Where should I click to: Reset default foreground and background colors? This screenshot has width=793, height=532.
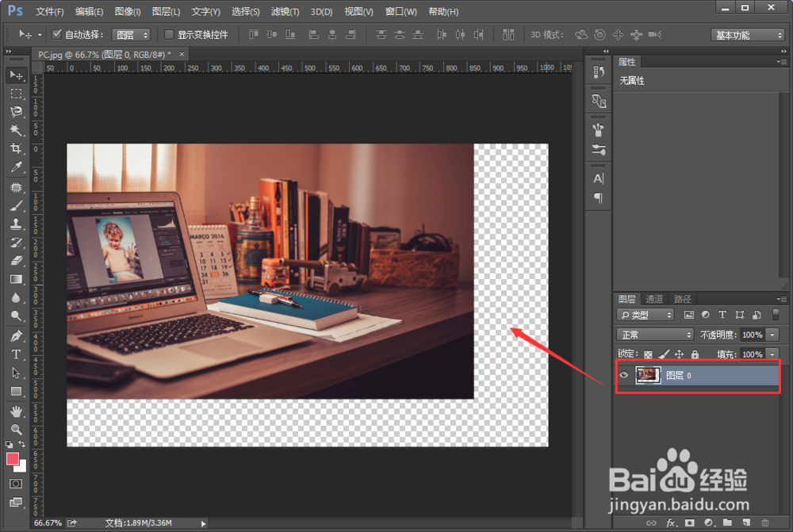9,445
